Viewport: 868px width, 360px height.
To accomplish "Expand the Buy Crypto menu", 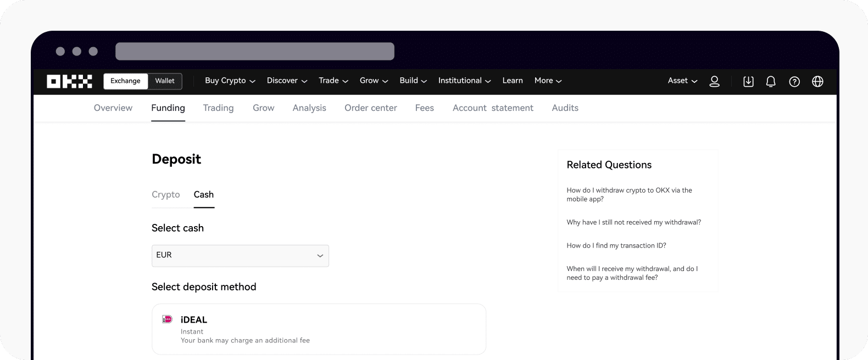I will pos(230,81).
